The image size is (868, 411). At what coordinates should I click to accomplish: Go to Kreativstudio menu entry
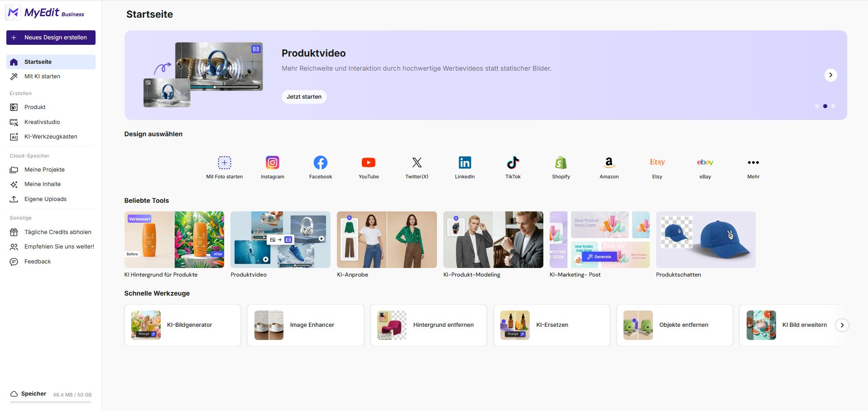(51, 122)
